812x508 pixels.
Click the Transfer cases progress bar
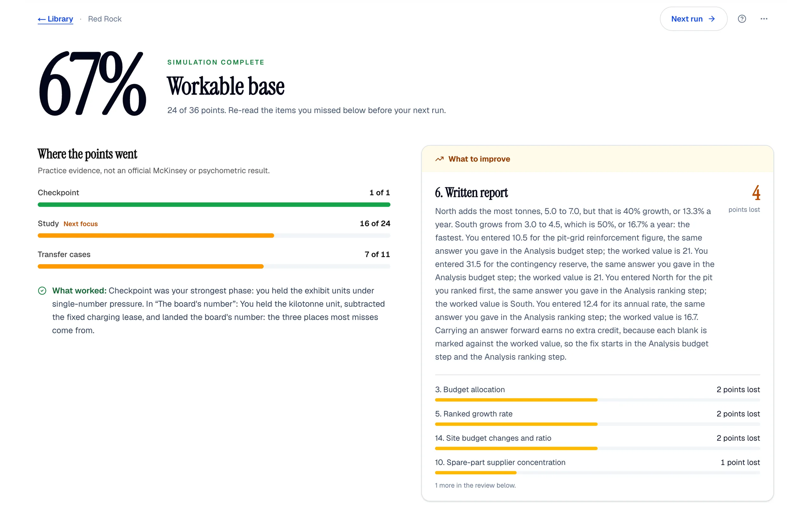pyautogui.click(x=214, y=266)
